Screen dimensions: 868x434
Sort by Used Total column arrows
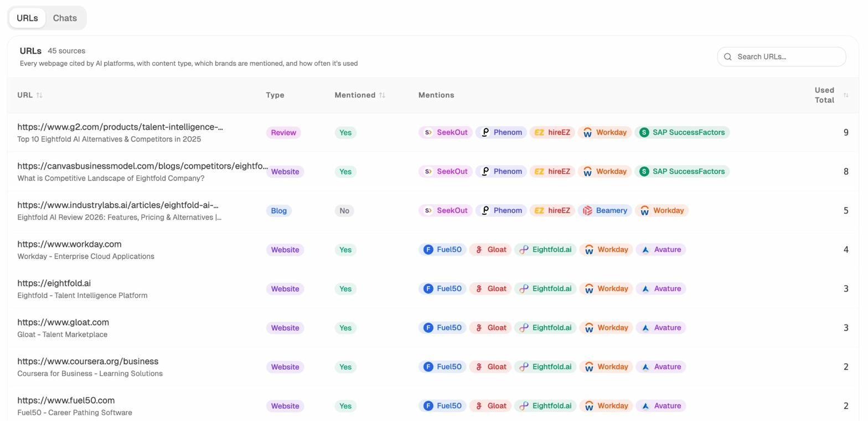click(845, 95)
